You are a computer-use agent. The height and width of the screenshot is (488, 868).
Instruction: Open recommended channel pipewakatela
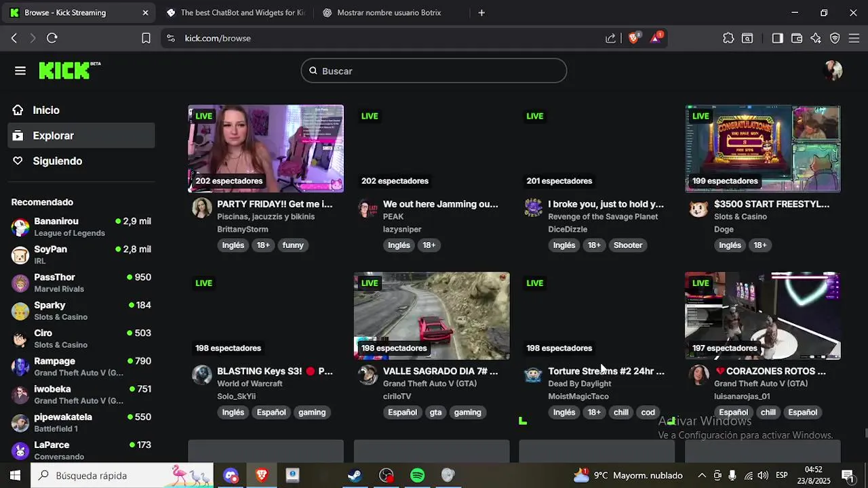(x=81, y=422)
